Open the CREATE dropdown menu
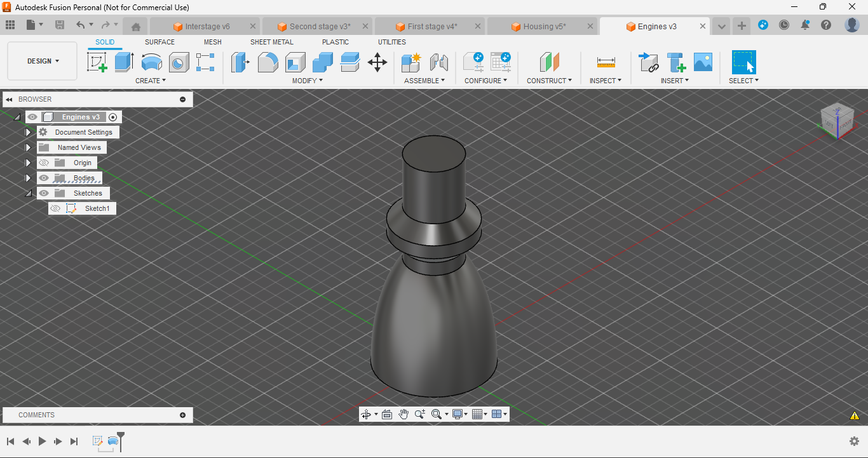The height and width of the screenshot is (458, 868). point(151,81)
